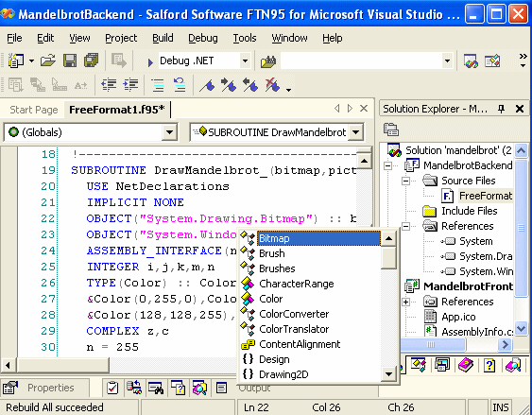Viewport: 532px width, 415px height.
Task: Jump to the previous bookmark icon
Action: (x=250, y=85)
